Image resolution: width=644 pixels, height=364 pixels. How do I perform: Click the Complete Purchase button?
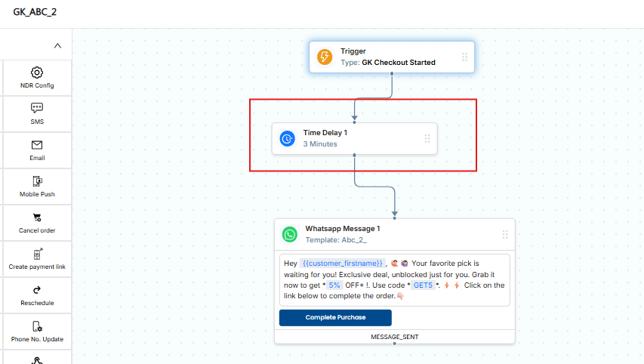[335, 318]
